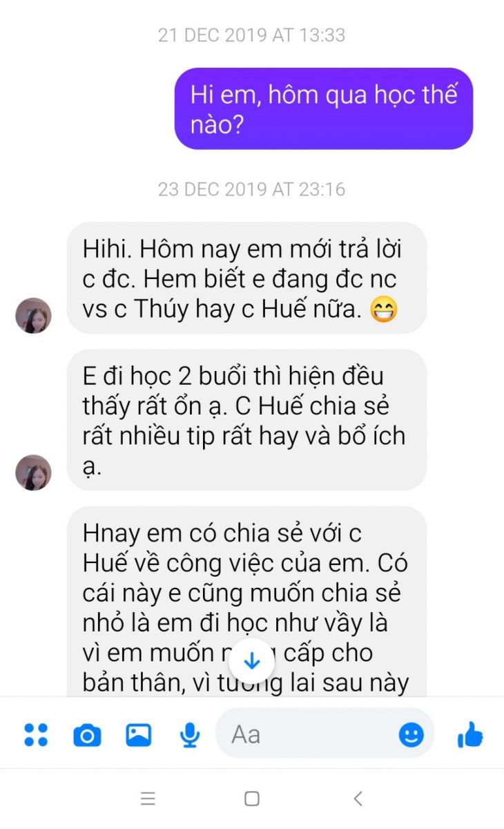Open the four-dot more apps menu

click(x=36, y=734)
